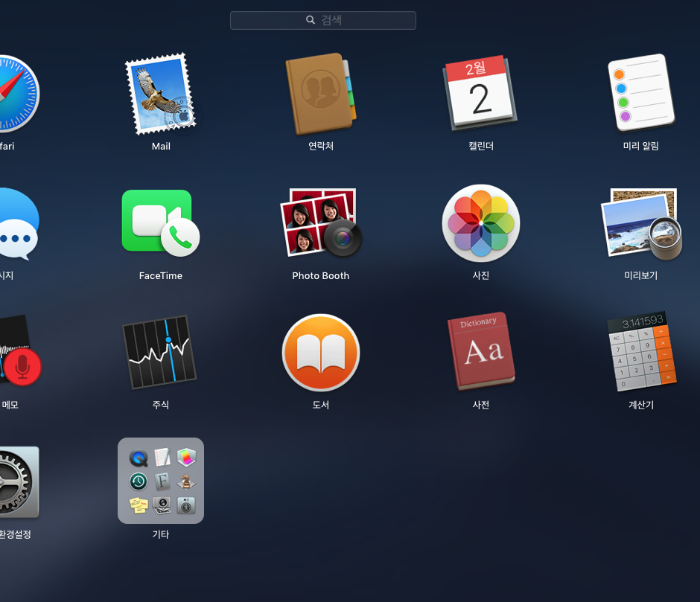Open the Safari compass icon
Viewport: 700px width, 602px height.
tap(18, 94)
